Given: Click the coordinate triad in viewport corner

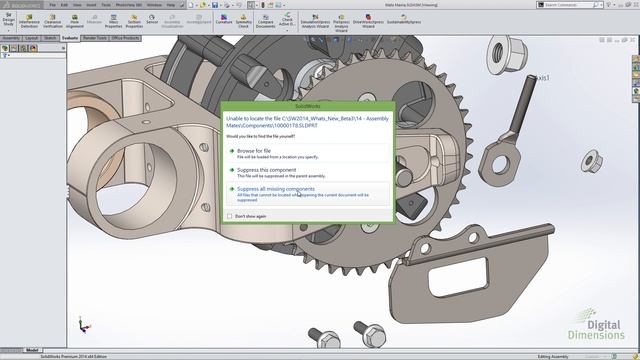Looking at the screenshot, I should 84,325.
